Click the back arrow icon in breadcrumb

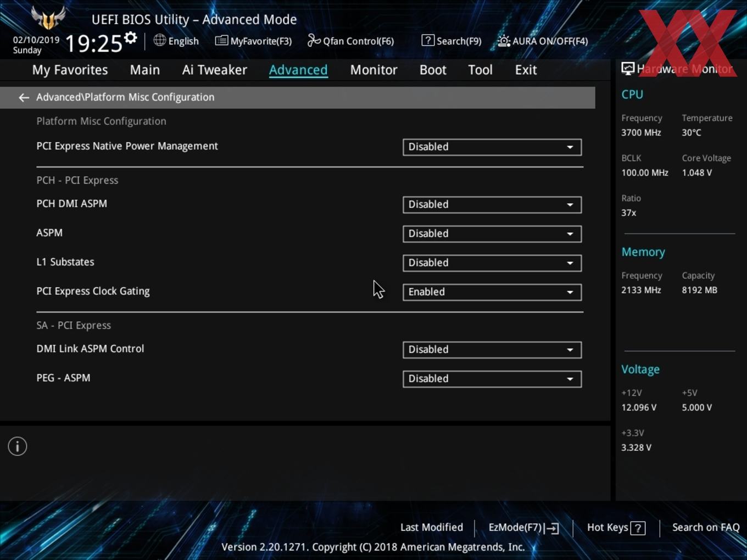pos(24,98)
